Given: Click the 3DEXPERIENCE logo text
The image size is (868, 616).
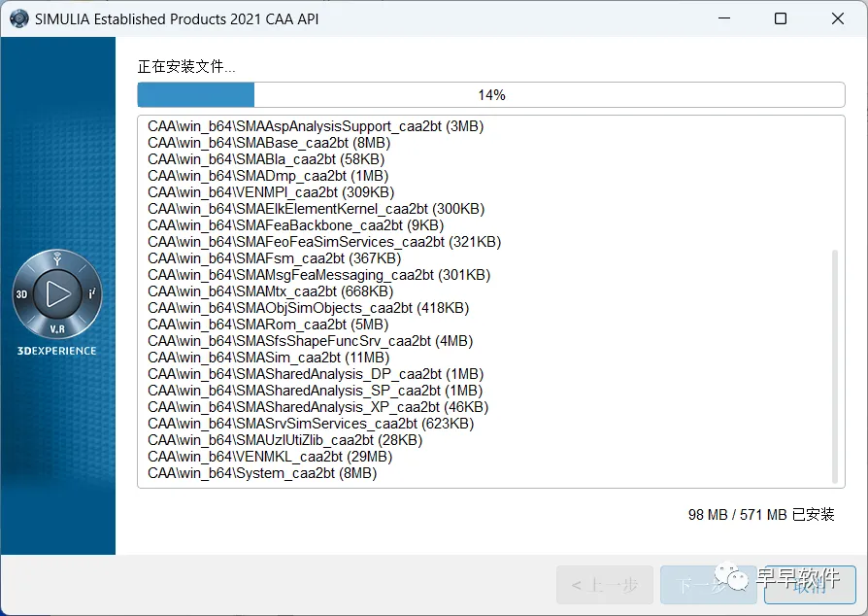Looking at the screenshot, I should pos(57,351).
